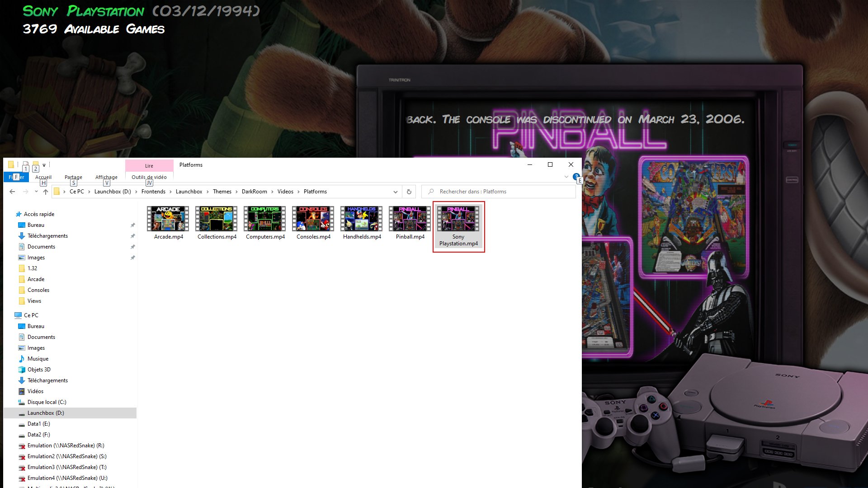Open Emulation4 (U:) network drive
This screenshot has width=868, height=488.
67,478
